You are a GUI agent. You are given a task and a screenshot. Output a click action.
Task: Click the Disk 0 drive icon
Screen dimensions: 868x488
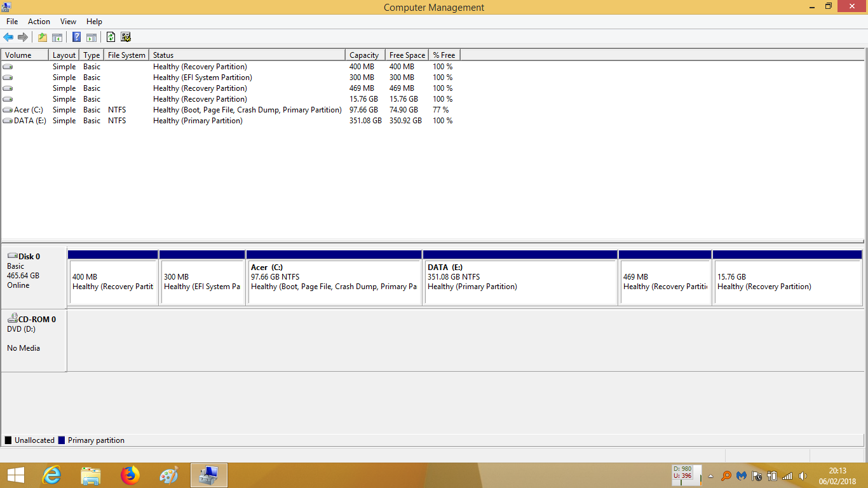click(13, 256)
